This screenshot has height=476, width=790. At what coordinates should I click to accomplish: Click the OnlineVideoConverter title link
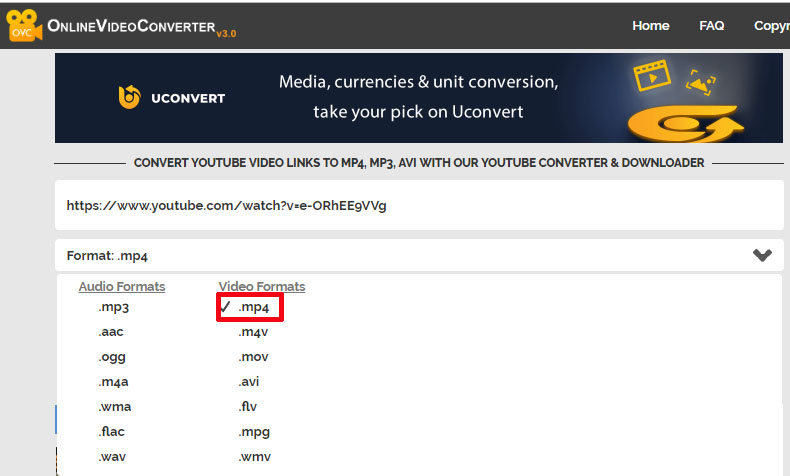click(x=130, y=27)
